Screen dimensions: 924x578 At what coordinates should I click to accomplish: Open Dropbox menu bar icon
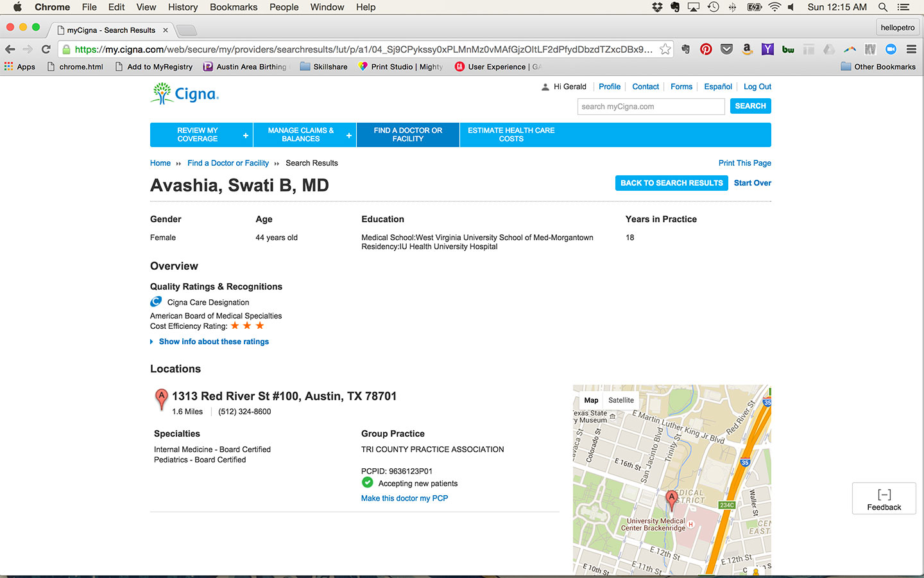click(x=657, y=7)
